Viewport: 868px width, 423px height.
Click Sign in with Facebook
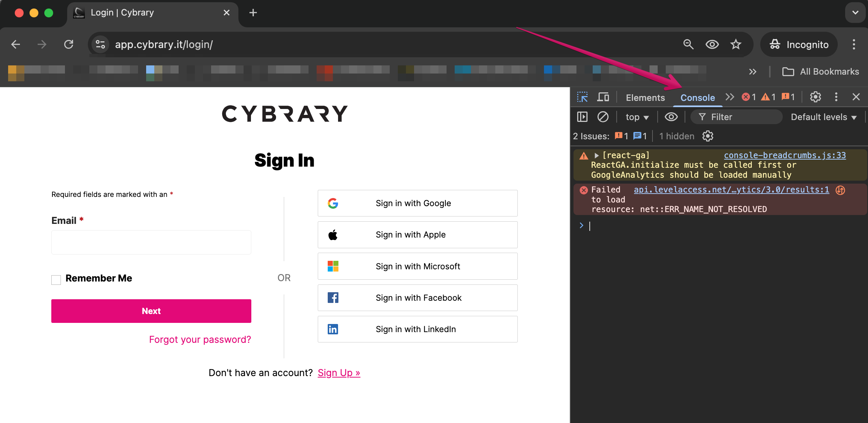pos(417,298)
